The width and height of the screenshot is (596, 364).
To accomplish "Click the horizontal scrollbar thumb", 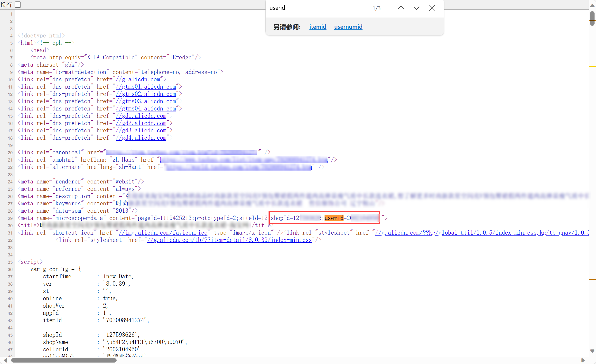I will (x=64, y=360).
